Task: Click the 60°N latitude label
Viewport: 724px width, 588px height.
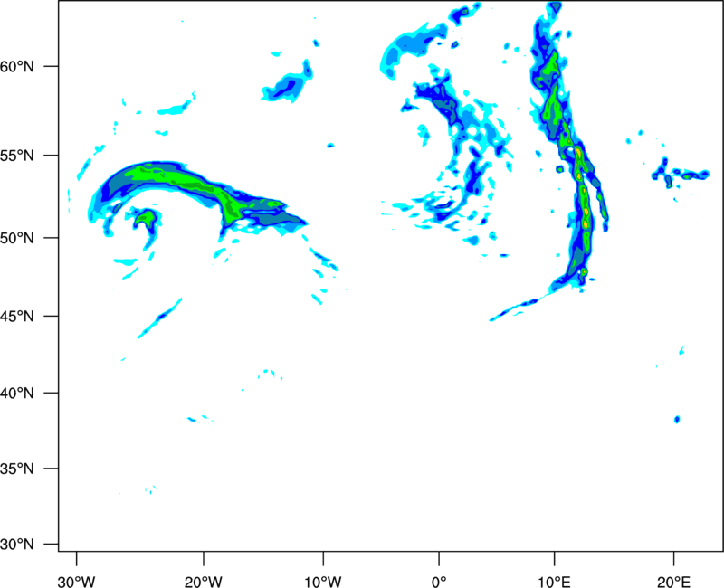Action: click(17, 66)
